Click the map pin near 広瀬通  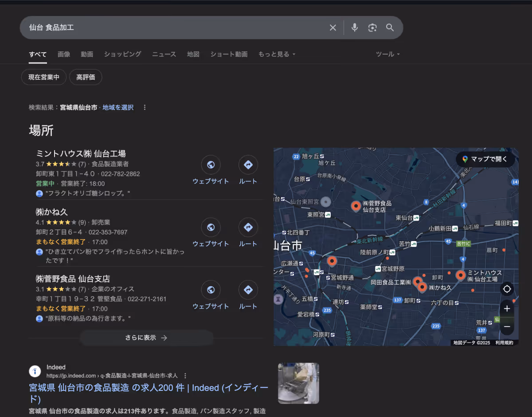click(332, 261)
